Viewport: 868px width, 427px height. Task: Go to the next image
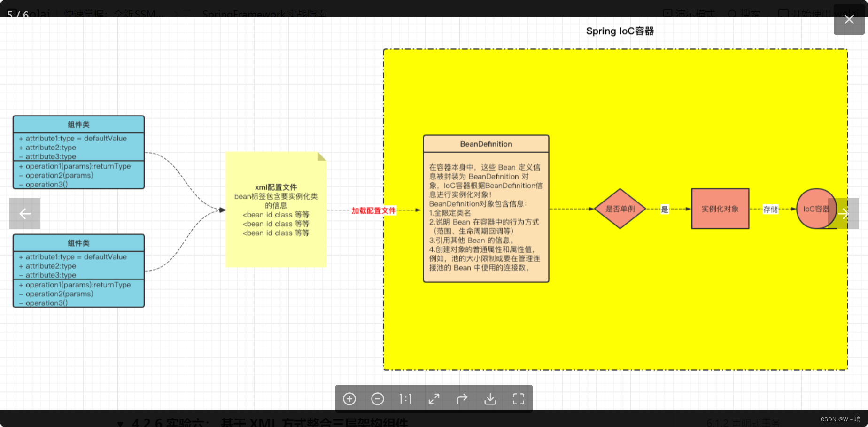pos(844,214)
